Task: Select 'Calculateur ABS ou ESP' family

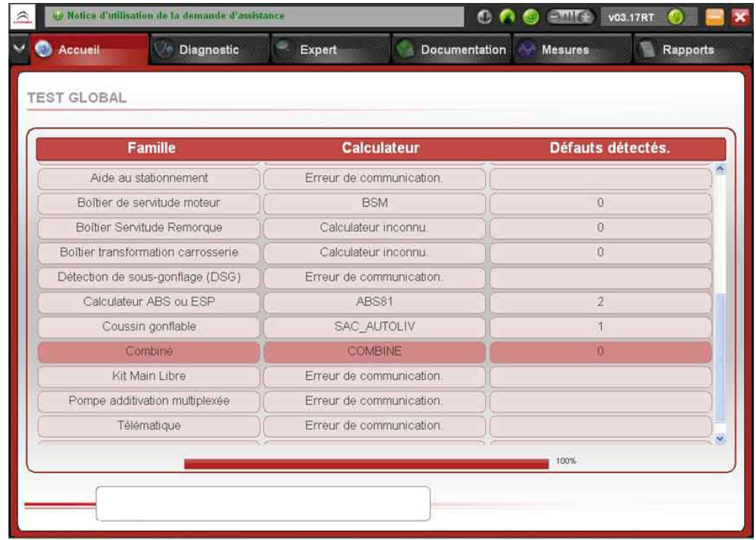Action: (148, 302)
